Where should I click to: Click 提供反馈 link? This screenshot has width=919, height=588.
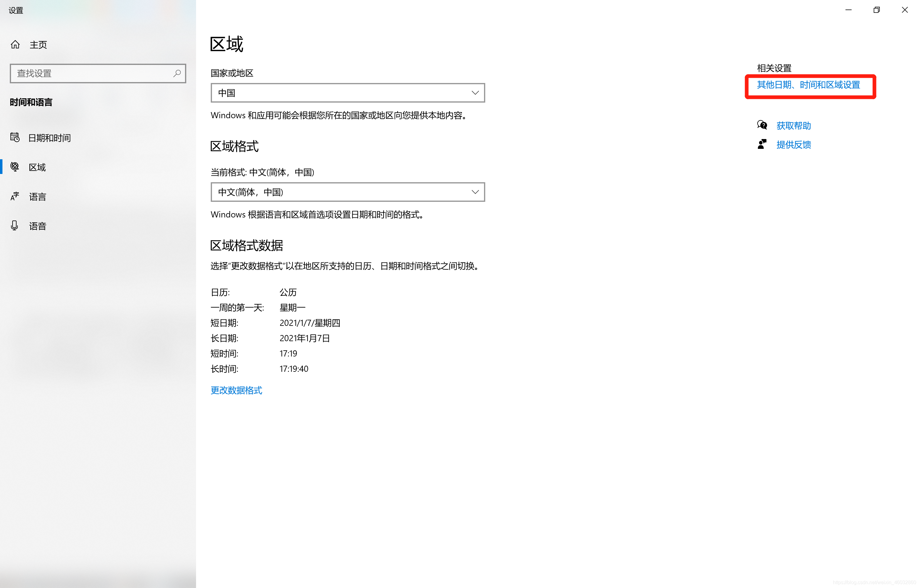(793, 145)
